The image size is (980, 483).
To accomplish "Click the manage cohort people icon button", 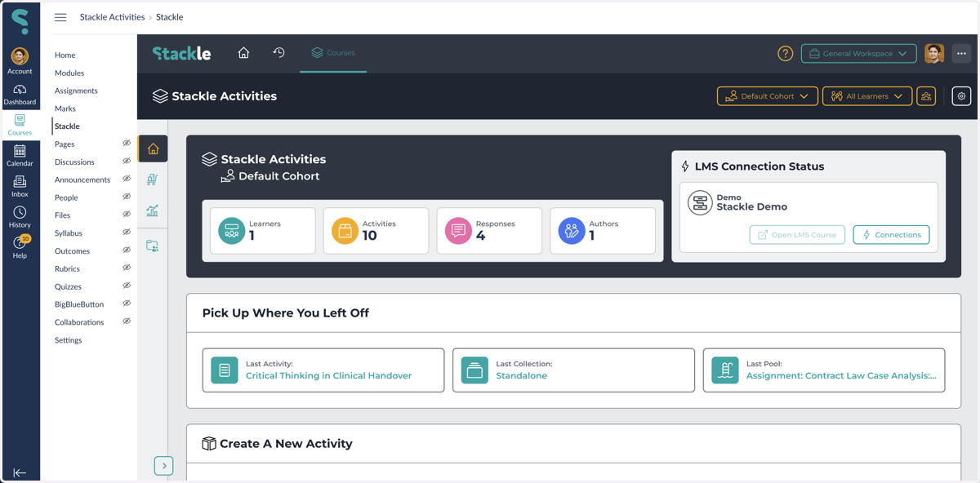I will (926, 96).
